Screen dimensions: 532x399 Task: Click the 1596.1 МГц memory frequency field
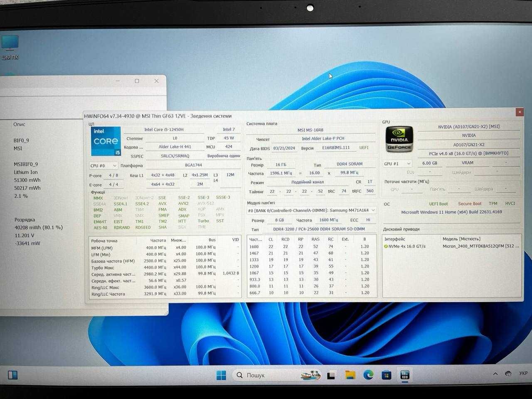pyautogui.click(x=281, y=173)
